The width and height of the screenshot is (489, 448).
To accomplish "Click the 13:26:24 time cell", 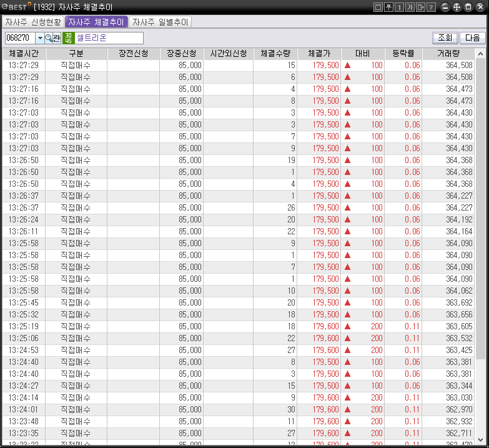I will [x=24, y=220].
